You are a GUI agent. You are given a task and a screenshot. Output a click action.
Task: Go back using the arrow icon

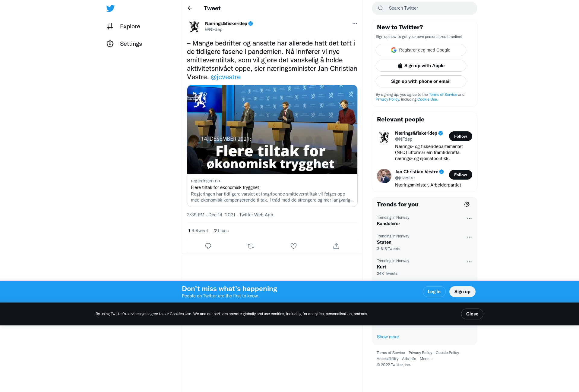190,8
